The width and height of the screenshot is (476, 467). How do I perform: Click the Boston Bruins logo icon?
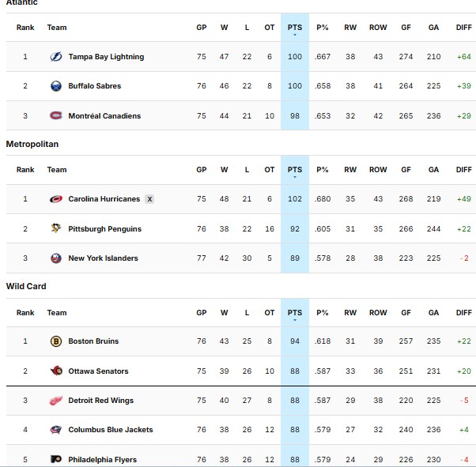[x=56, y=341]
